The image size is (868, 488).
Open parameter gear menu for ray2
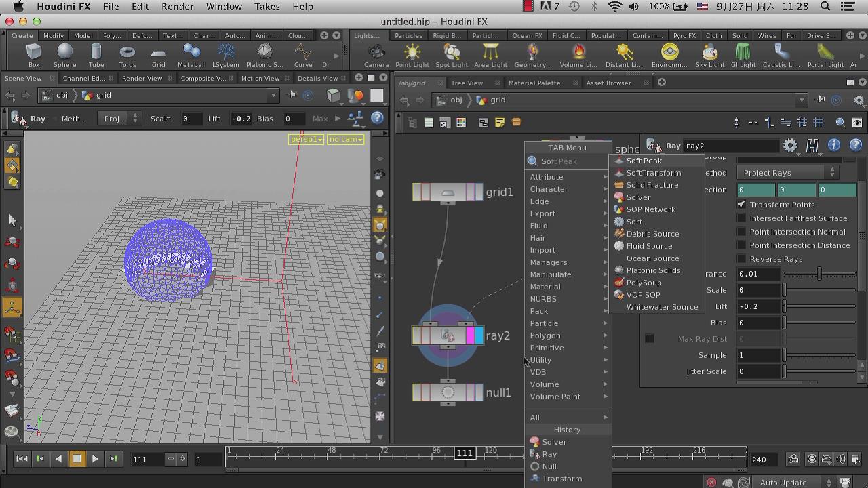tap(790, 146)
